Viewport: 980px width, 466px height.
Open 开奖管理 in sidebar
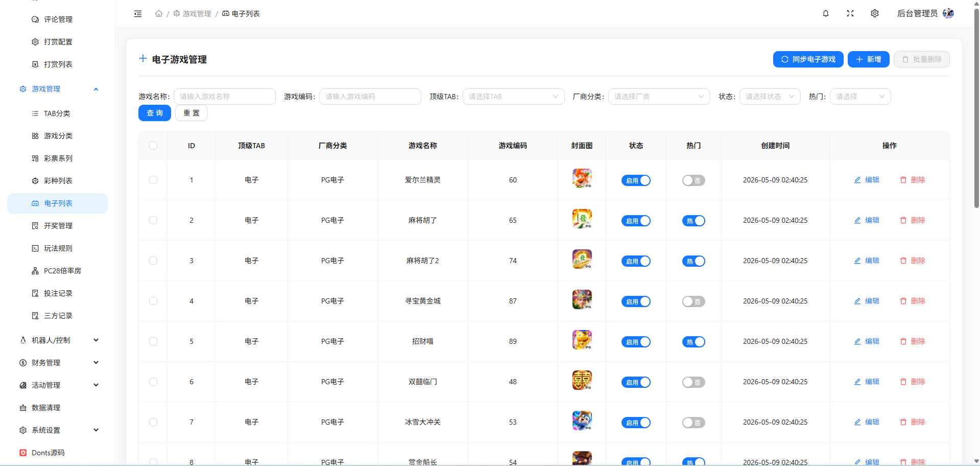57,226
